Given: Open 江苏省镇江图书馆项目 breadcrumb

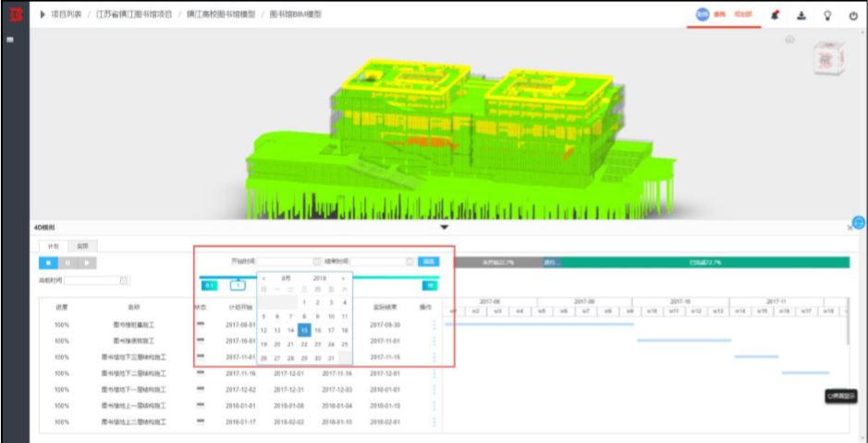Looking at the screenshot, I should [134, 15].
